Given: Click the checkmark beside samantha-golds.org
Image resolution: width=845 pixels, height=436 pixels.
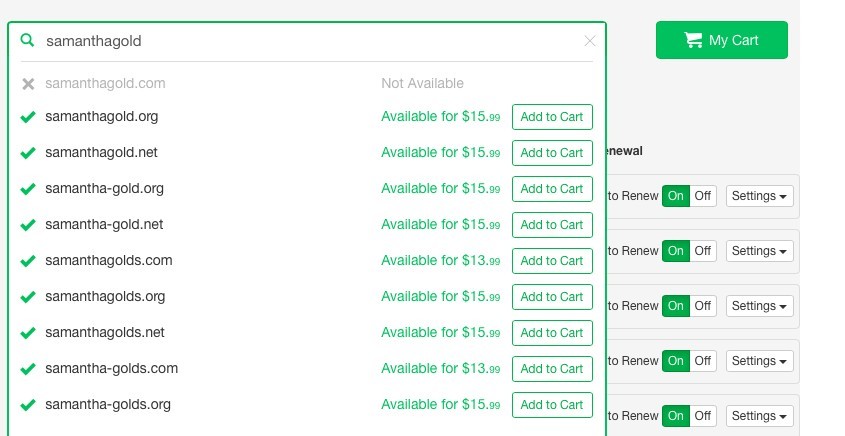Looking at the screenshot, I should tap(28, 405).
